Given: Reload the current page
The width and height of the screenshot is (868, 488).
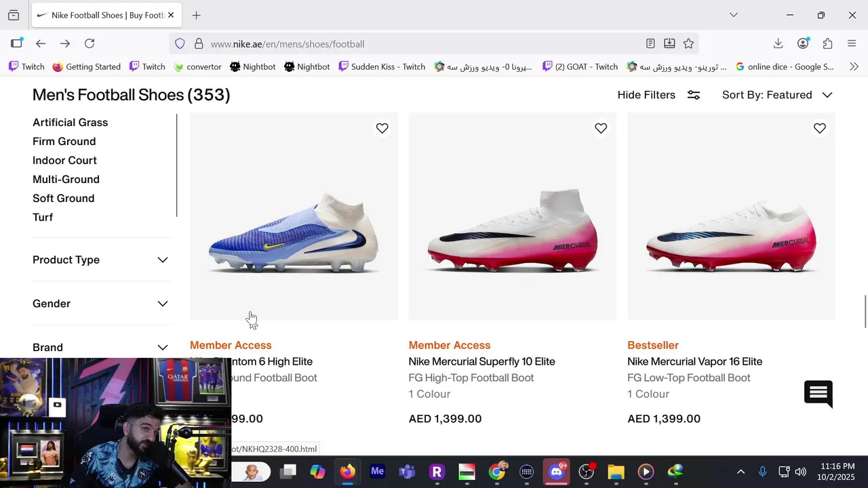Looking at the screenshot, I should pos(90,43).
